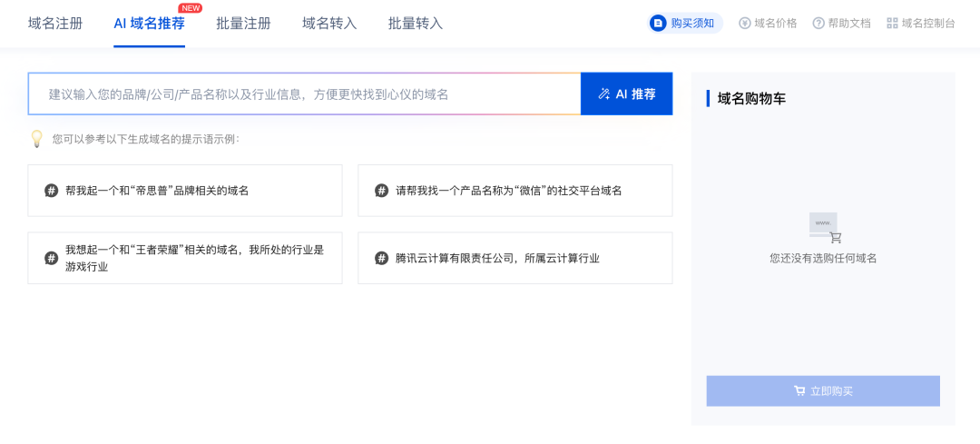Click the hash icon in 腾讯云计算 card
Viewport: 980px width, 444px height.
click(381, 258)
